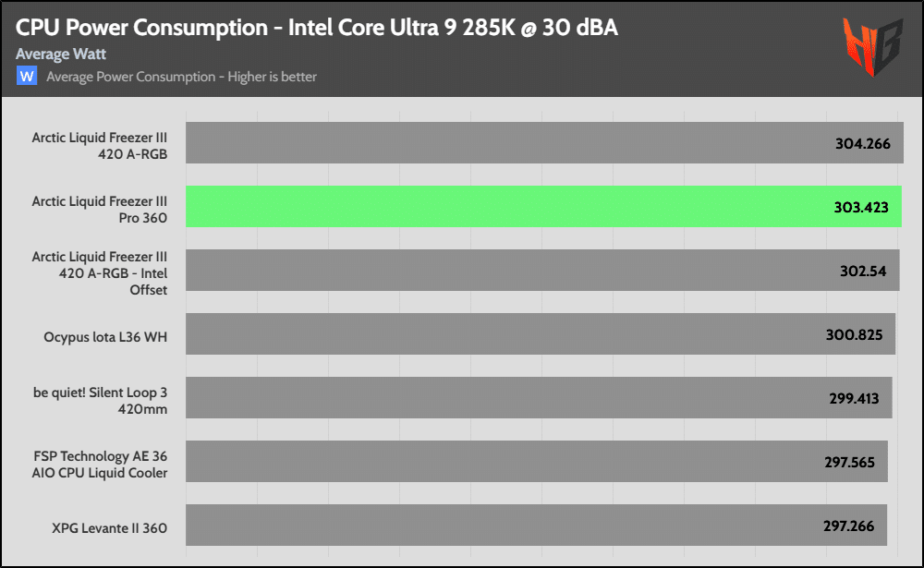Click the Average Watt subtitle
924x568 pixels.
coord(61,54)
